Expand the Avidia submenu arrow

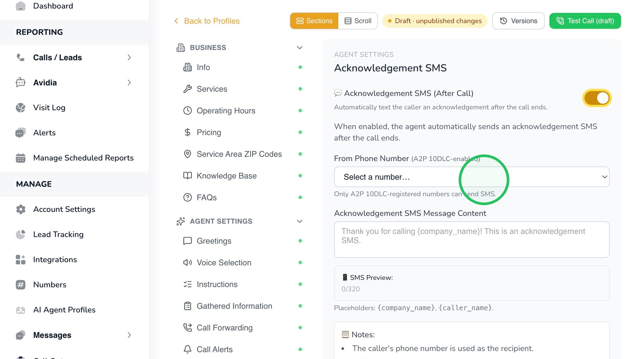pos(129,83)
